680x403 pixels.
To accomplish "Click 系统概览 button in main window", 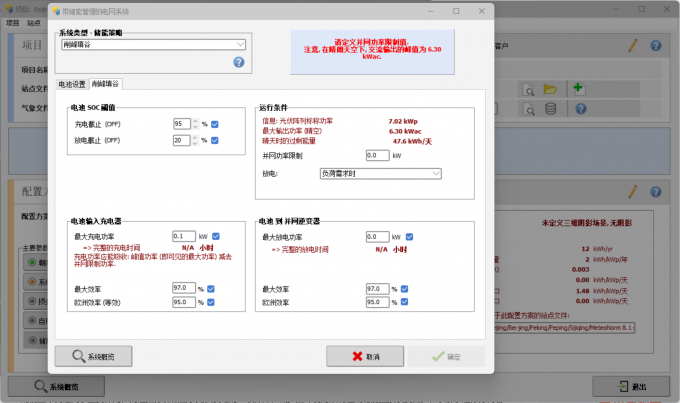I will pos(56,387).
